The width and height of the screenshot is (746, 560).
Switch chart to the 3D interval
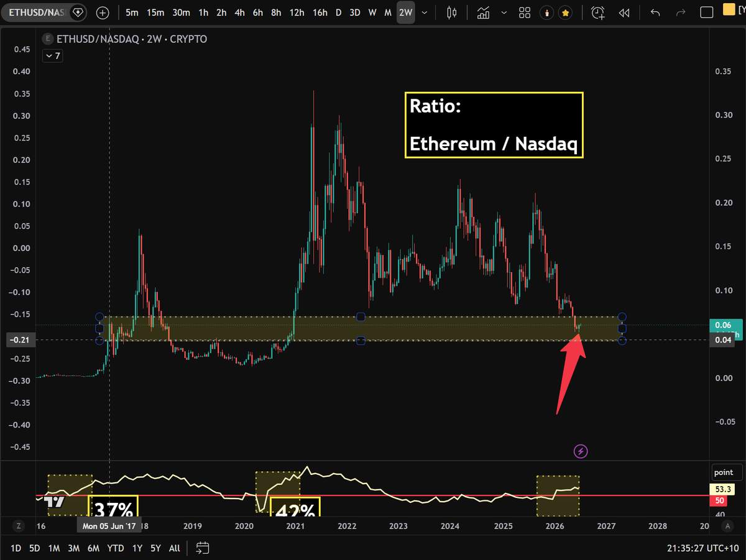(x=355, y=12)
